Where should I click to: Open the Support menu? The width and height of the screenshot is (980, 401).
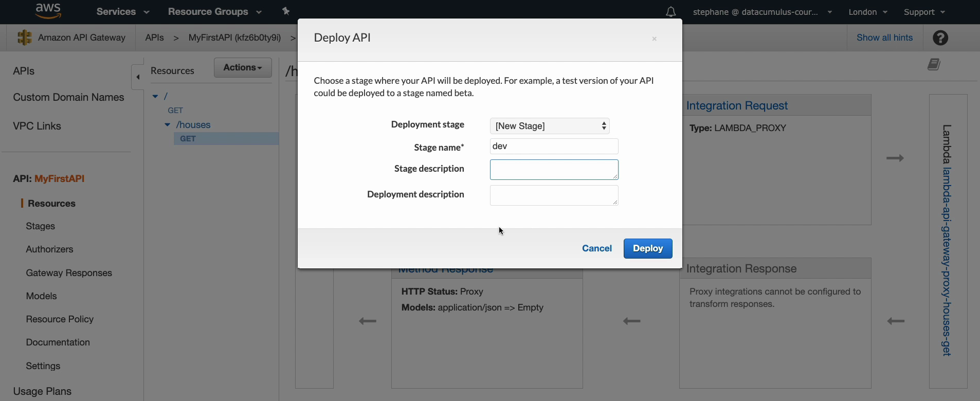click(924, 12)
